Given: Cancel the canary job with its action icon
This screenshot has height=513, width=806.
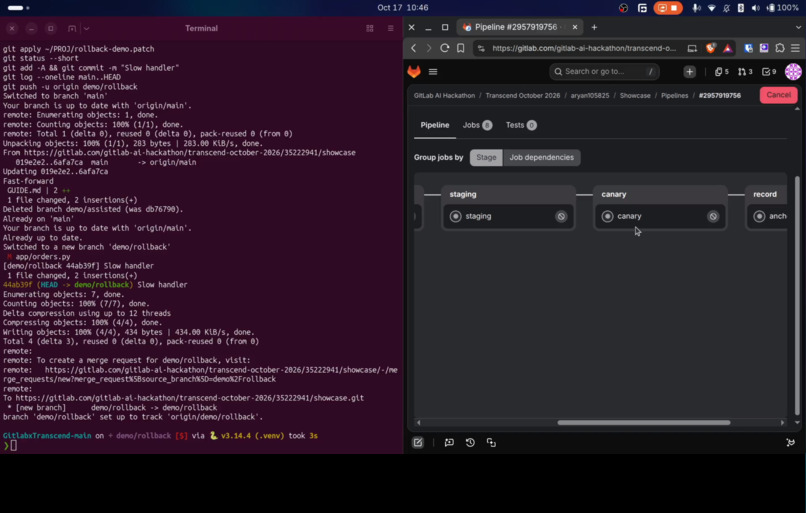Looking at the screenshot, I should pos(713,216).
